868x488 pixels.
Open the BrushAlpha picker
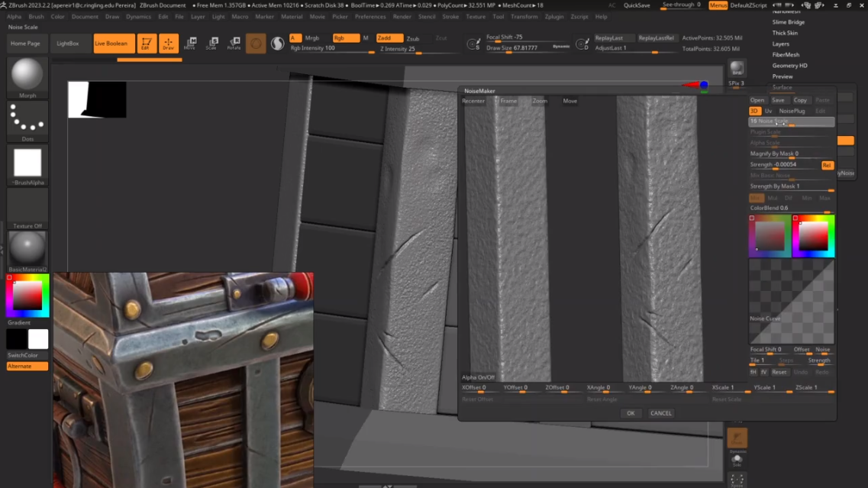coord(27,164)
